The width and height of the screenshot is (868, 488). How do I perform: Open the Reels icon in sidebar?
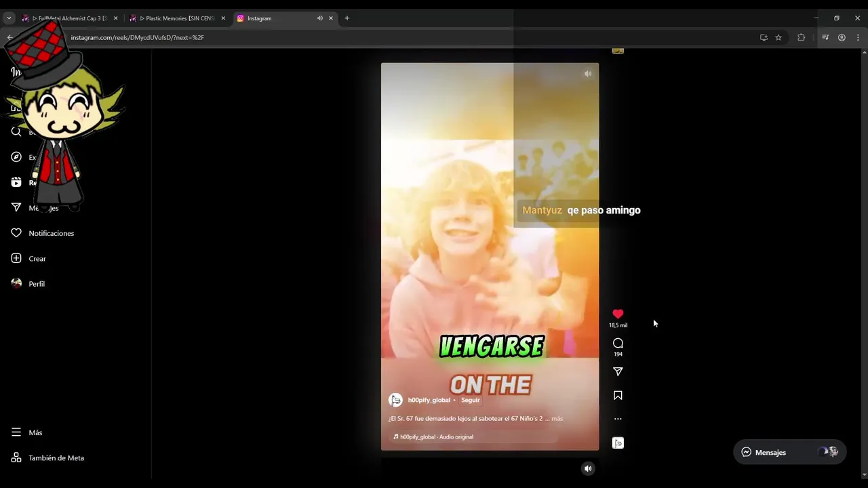point(16,182)
